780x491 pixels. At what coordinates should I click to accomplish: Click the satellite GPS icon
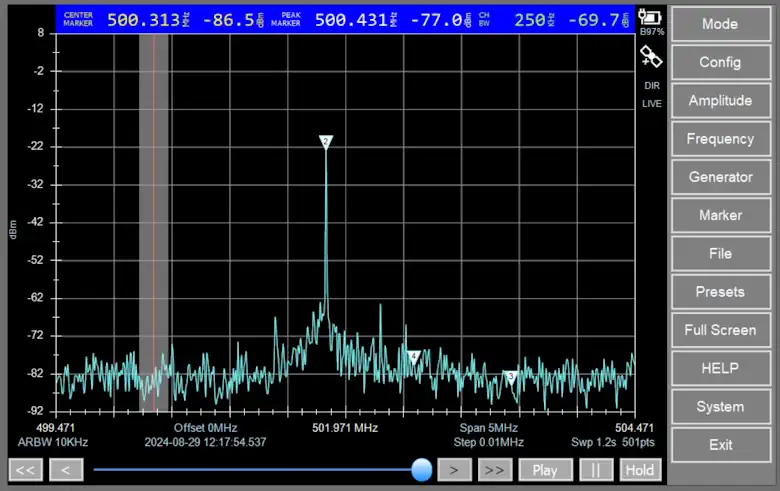[651, 58]
